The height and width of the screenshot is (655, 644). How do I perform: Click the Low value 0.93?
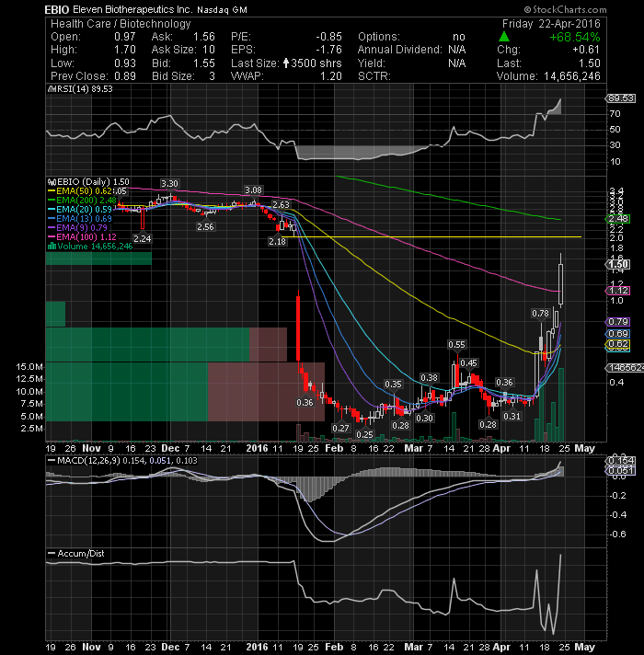125,63
